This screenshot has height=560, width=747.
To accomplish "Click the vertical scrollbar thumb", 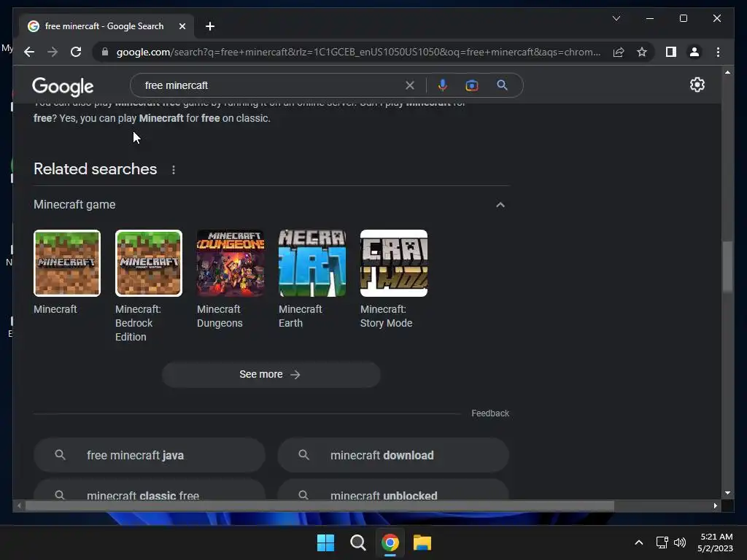I will click(x=727, y=267).
